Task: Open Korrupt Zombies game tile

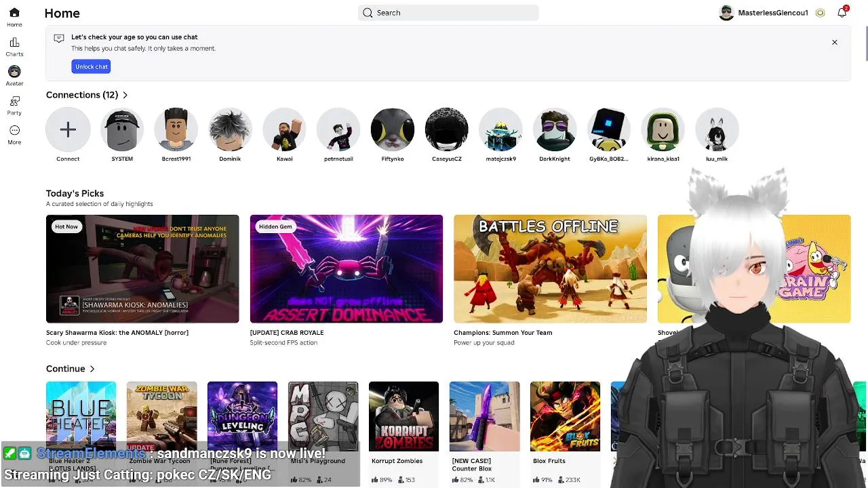Action: [x=404, y=416]
